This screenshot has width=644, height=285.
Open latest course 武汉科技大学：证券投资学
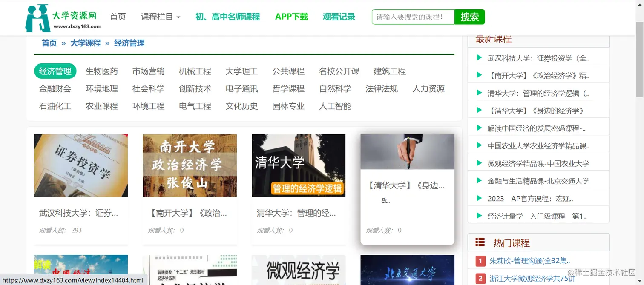pos(538,58)
